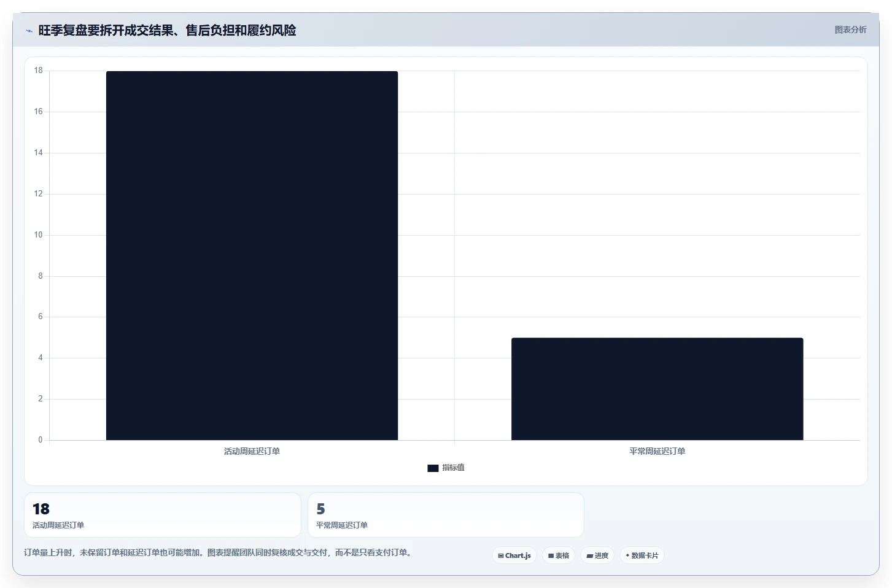
Task: Click the y-axis value 0
Action: coord(41,440)
